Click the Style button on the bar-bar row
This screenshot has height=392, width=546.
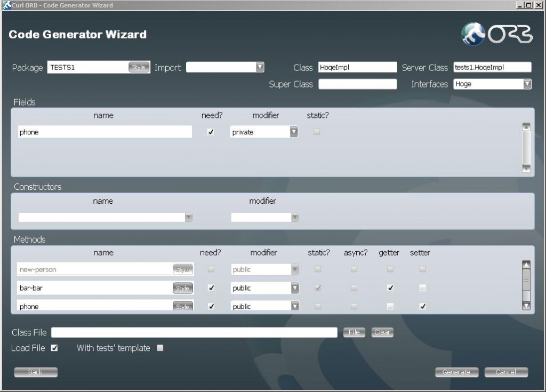click(183, 288)
